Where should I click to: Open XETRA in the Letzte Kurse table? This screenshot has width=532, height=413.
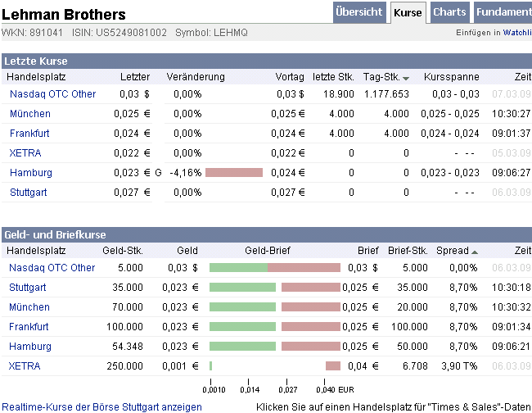tap(25, 153)
